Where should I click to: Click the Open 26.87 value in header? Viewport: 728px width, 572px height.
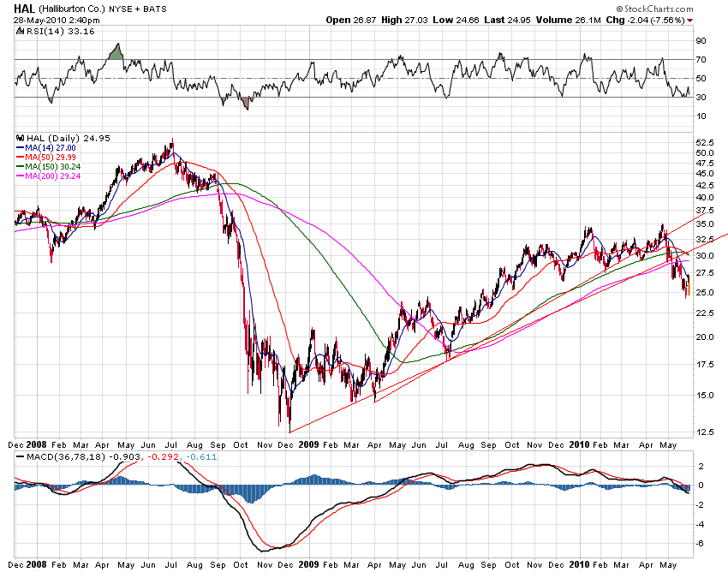click(351, 20)
